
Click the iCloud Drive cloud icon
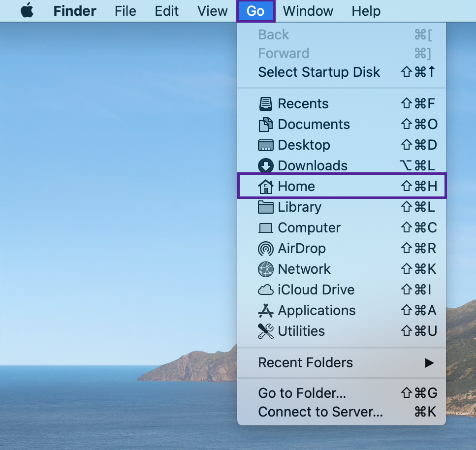(266, 289)
